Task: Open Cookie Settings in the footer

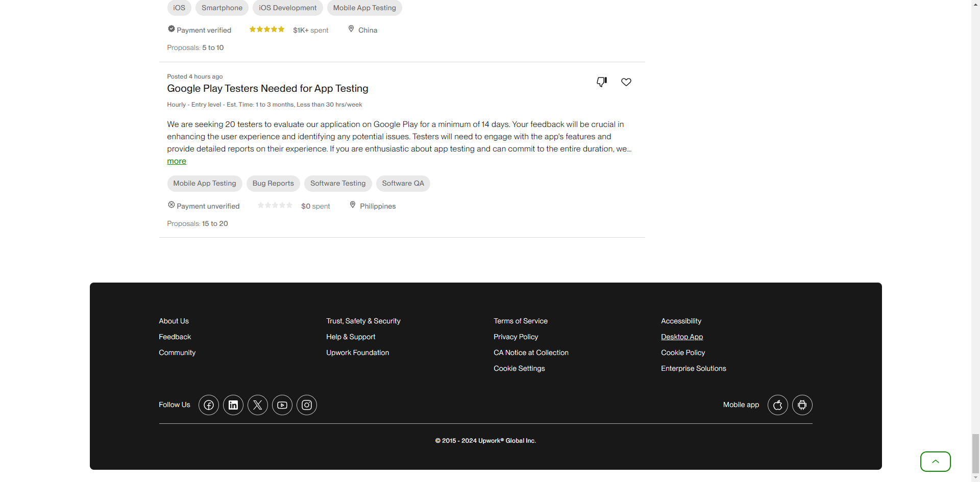Action: pos(519,369)
